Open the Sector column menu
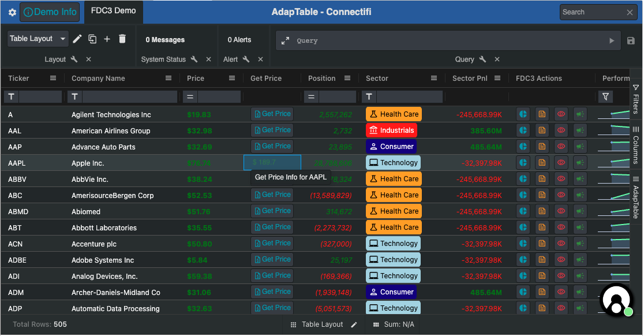644x336 pixels. tap(434, 78)
